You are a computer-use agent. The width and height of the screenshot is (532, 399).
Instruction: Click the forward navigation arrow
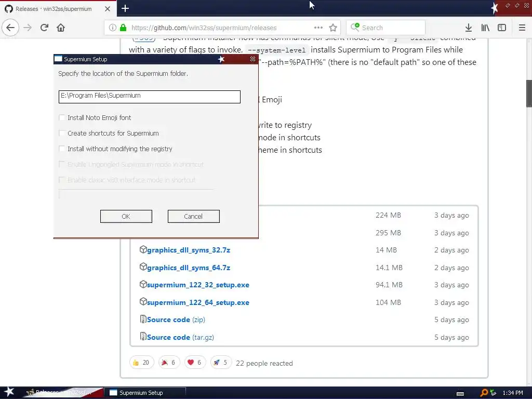[x=28, y=28]
